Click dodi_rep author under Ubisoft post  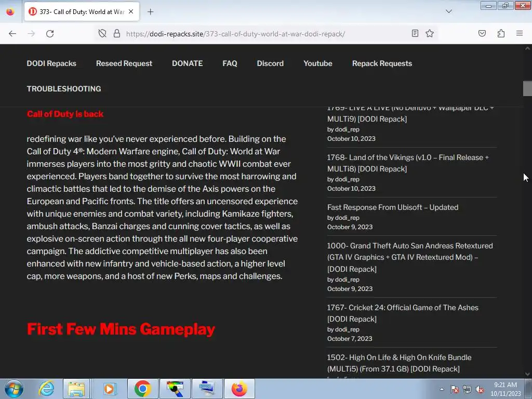click(x=347, y=218)
